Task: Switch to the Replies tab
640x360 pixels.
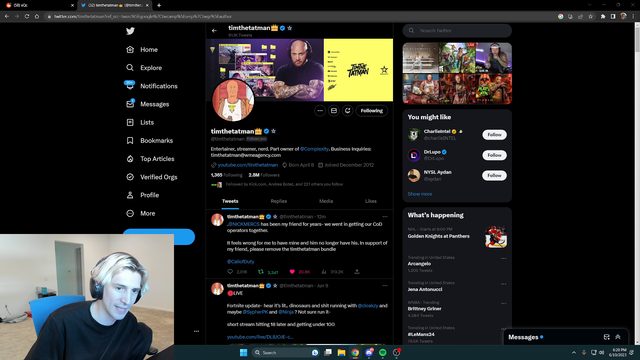Action: tap(279, 201)
